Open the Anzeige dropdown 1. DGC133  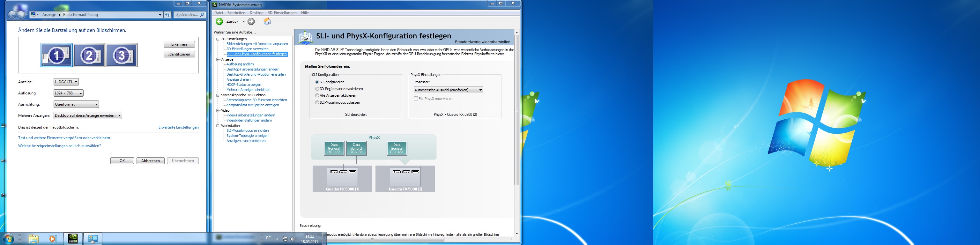tap(66, 82)
